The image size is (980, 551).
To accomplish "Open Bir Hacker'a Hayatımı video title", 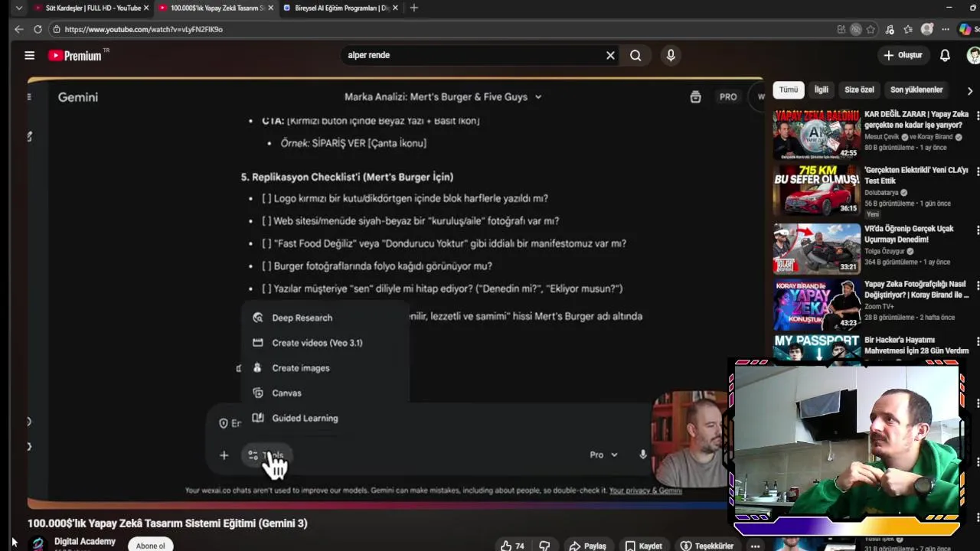I will (916, 345).
